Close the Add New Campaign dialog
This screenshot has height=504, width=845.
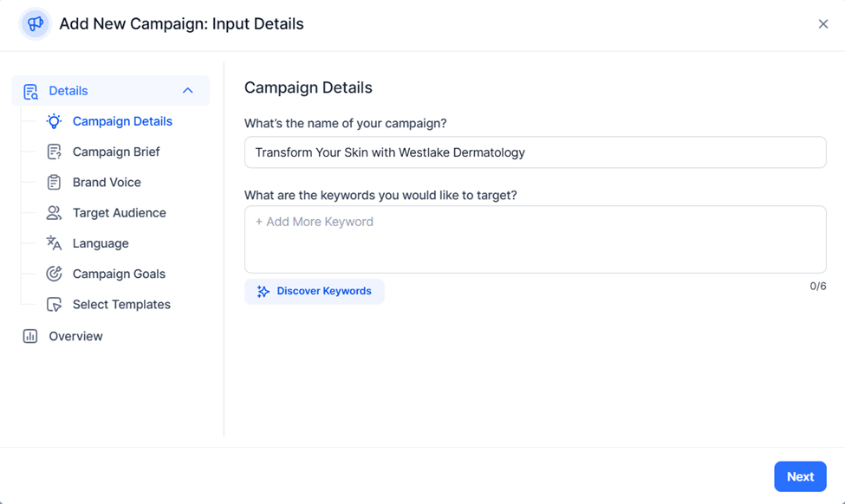click(823, 23)
